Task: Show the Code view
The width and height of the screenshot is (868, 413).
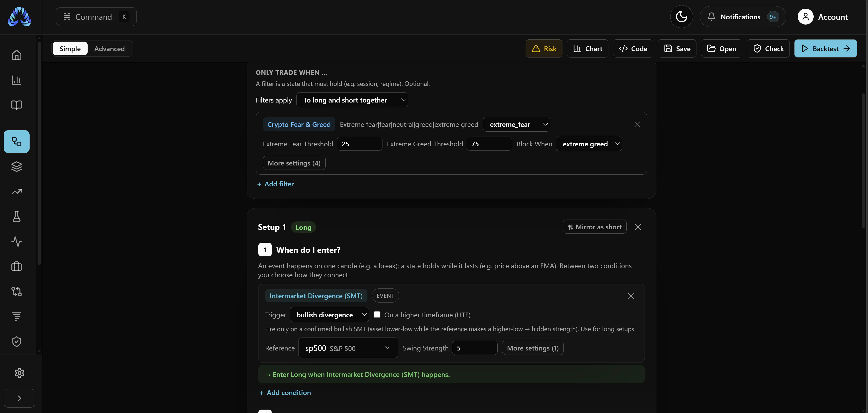Action: (x=633, y=48)
